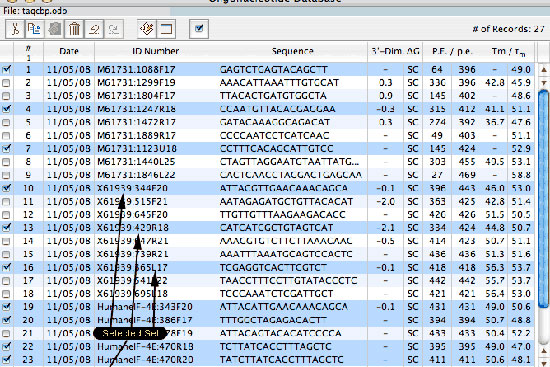
Task: Select sequence TCTTATCACCTTTAGCTC
Action: pyautogui.click(x=275, y=347)
